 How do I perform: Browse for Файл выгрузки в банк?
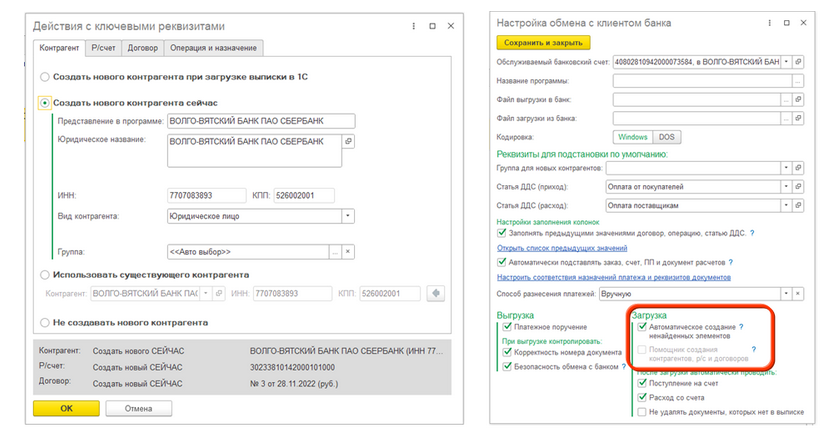pyautogui.click(x=786, y=99)
